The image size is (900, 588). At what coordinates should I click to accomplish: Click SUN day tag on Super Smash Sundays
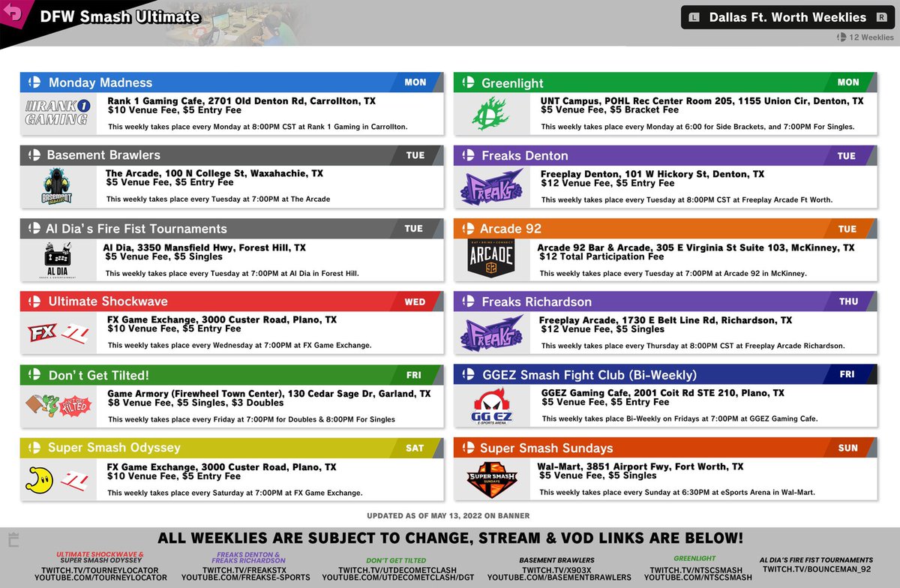[x=848, y=448]
